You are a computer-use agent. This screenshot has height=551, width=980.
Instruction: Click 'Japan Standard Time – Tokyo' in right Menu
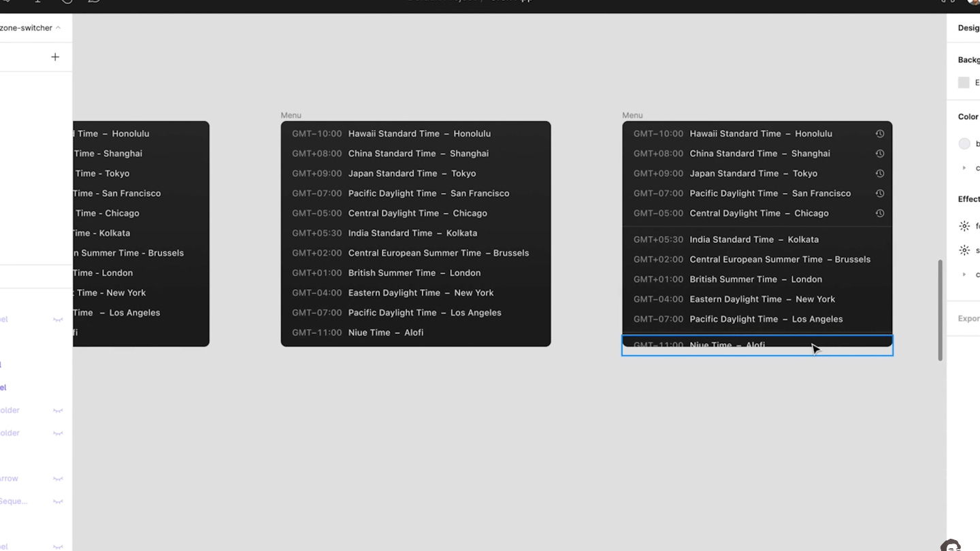pos(753,173)
